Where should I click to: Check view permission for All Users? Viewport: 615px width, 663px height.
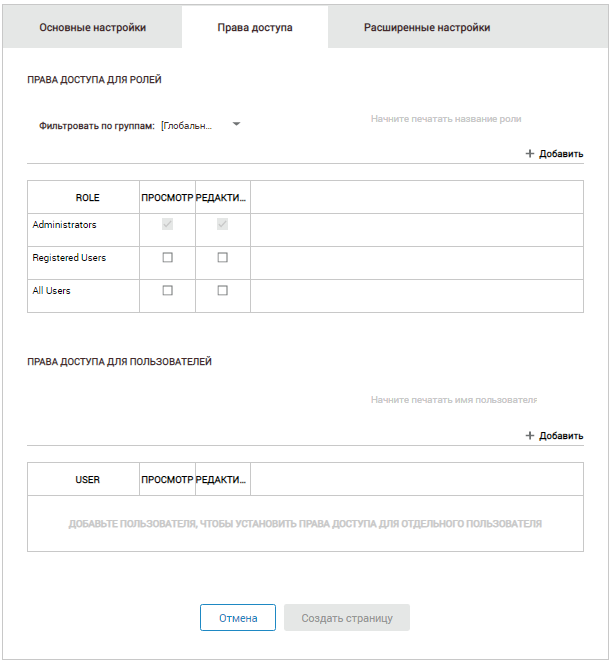pos(167,291)
